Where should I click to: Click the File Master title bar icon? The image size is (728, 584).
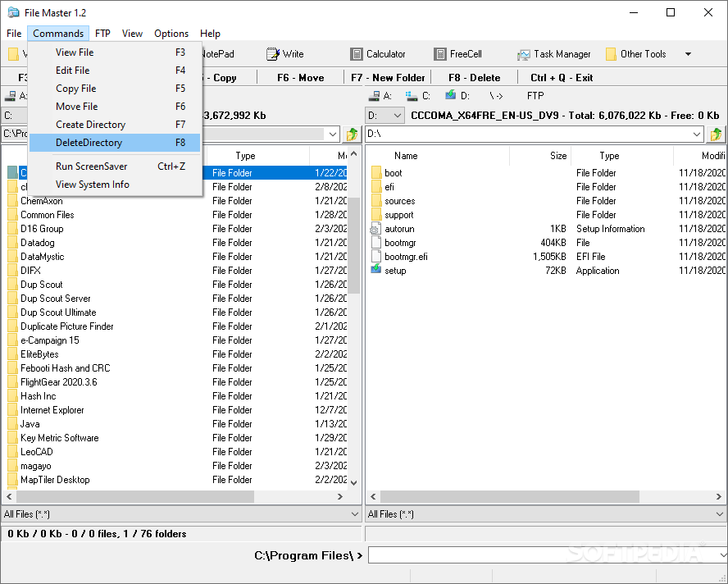(x=13, y=12)
